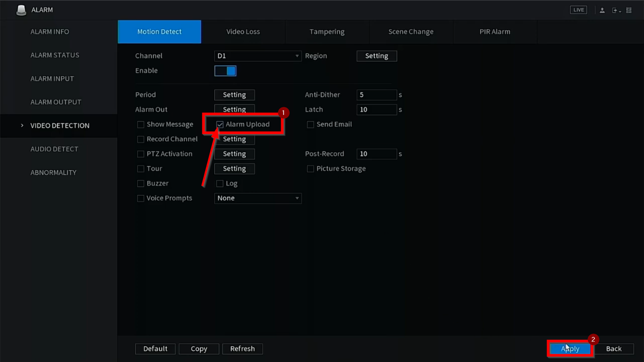Show the QR code icon
The height and width of the screenshot is (362, 644).
(629, 11)
